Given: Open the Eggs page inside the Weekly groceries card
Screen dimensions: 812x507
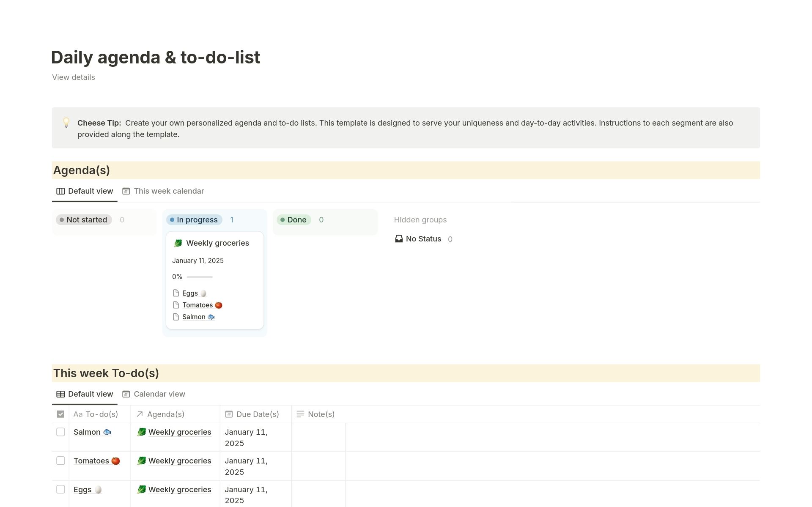Looking at the screenshot, I should click(x=190, y=293).
